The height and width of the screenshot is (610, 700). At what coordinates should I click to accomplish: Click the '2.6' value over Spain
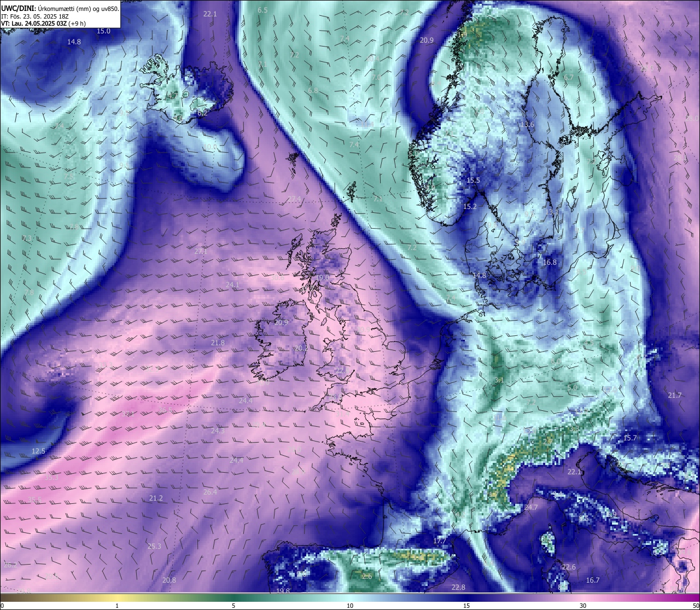click(367, 577)
